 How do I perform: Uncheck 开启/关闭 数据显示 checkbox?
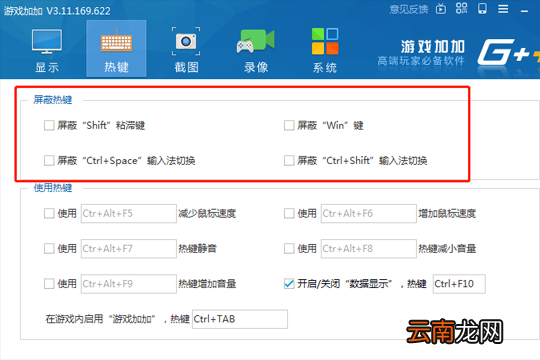point(289,284)
